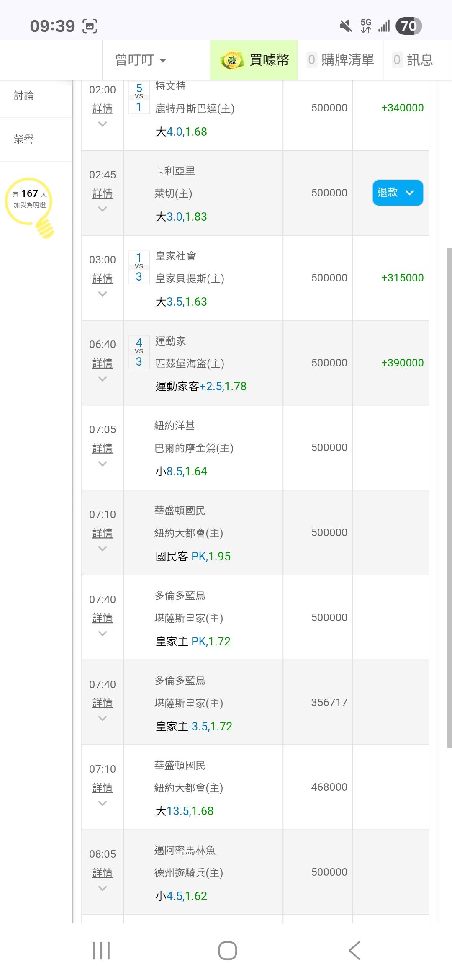Tap the 買噱幣 coin icon

tap(232, 60)
